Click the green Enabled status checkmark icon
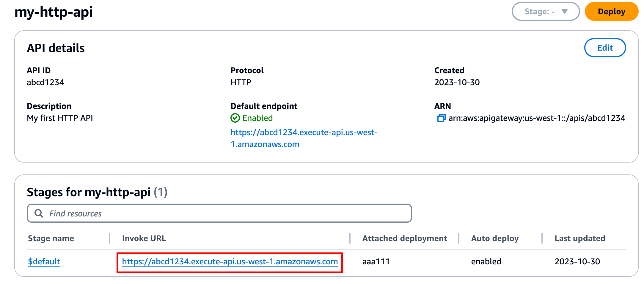Viewport: 644px width, 284px height. click(x=235, y=118)
